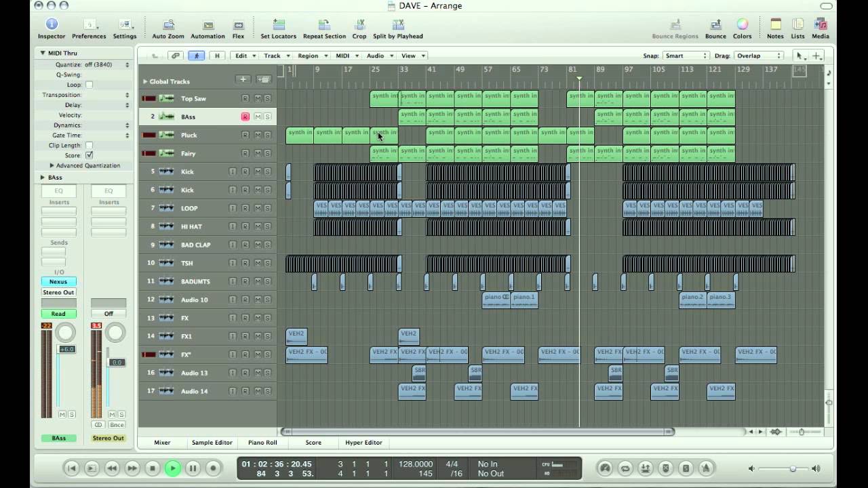
Task: Open the Sample Editor tab
Action: [212, 443]
